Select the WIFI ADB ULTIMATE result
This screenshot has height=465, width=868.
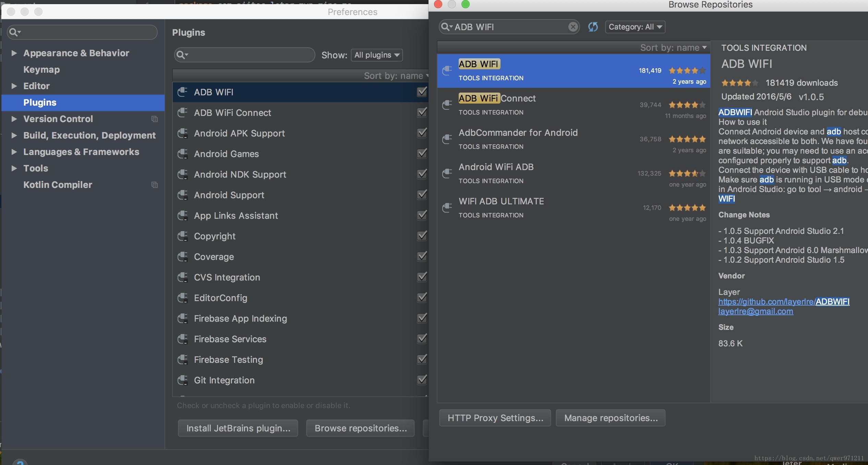click(x=574, y=208)
